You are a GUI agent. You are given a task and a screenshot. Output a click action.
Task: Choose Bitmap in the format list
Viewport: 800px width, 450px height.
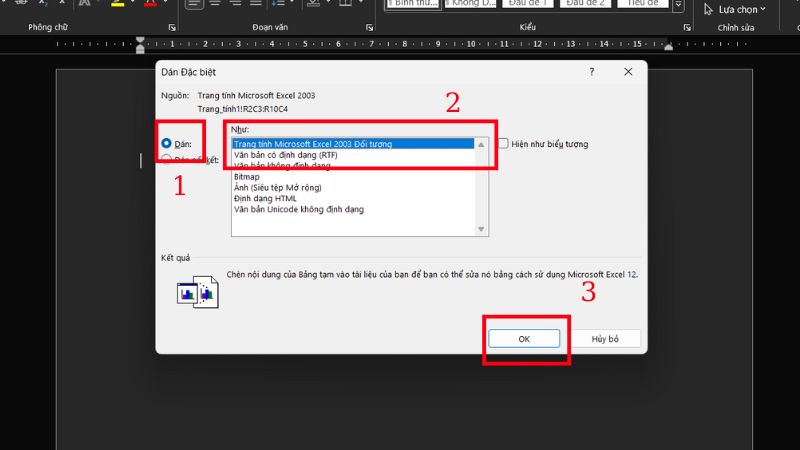353,177
